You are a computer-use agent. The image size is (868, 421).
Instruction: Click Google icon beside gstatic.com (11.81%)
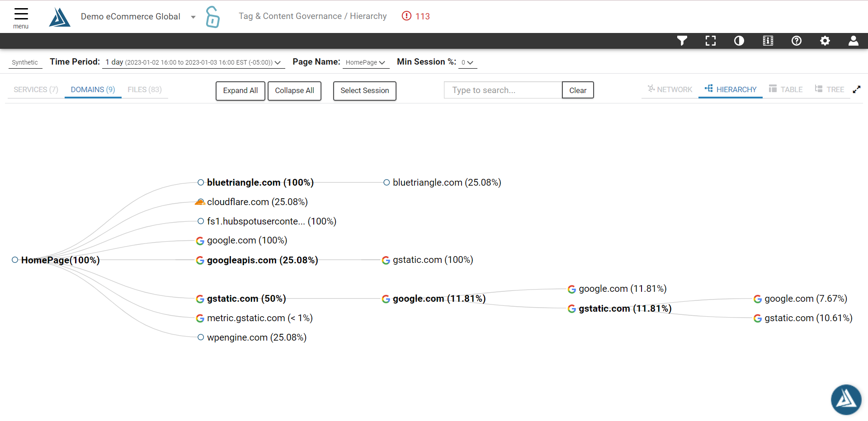point(572,309)
